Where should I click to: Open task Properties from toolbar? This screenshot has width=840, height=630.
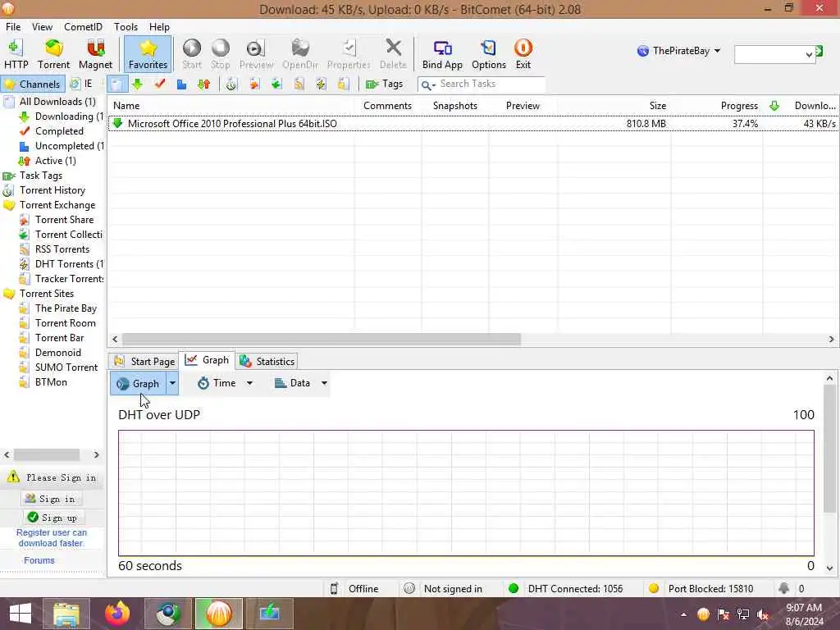point(349,54)
